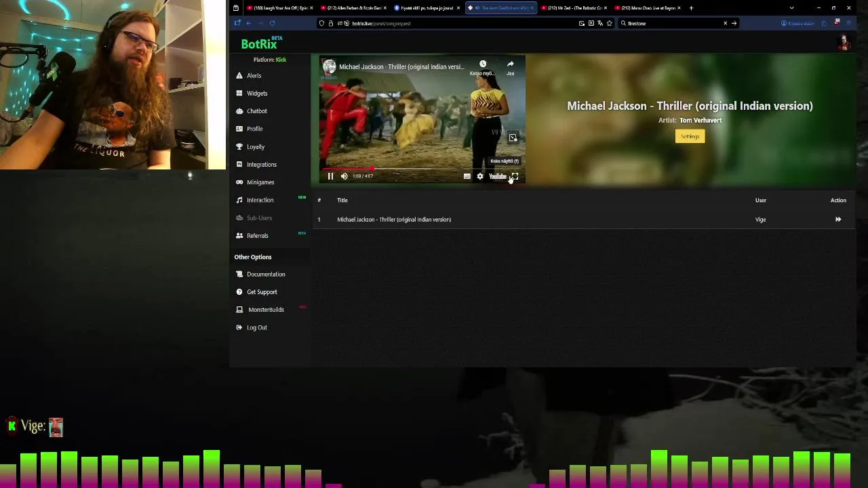Open Minigames in sidebar

tap(260, 182)
